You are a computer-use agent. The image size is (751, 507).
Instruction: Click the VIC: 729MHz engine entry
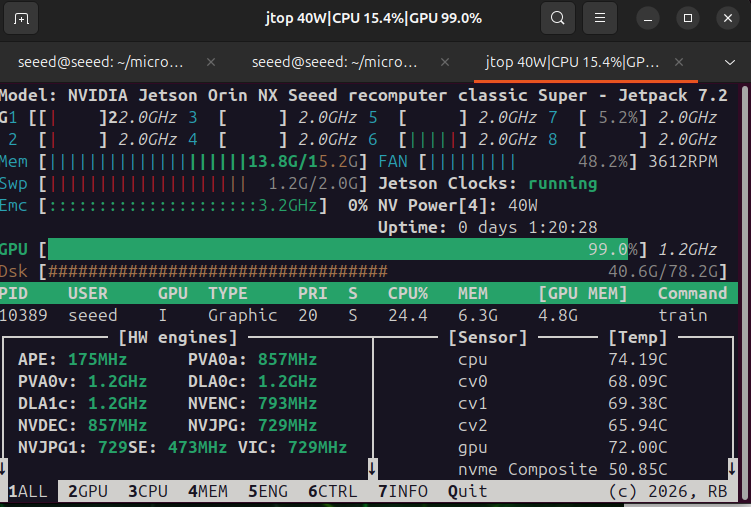(x=292, y=448)
